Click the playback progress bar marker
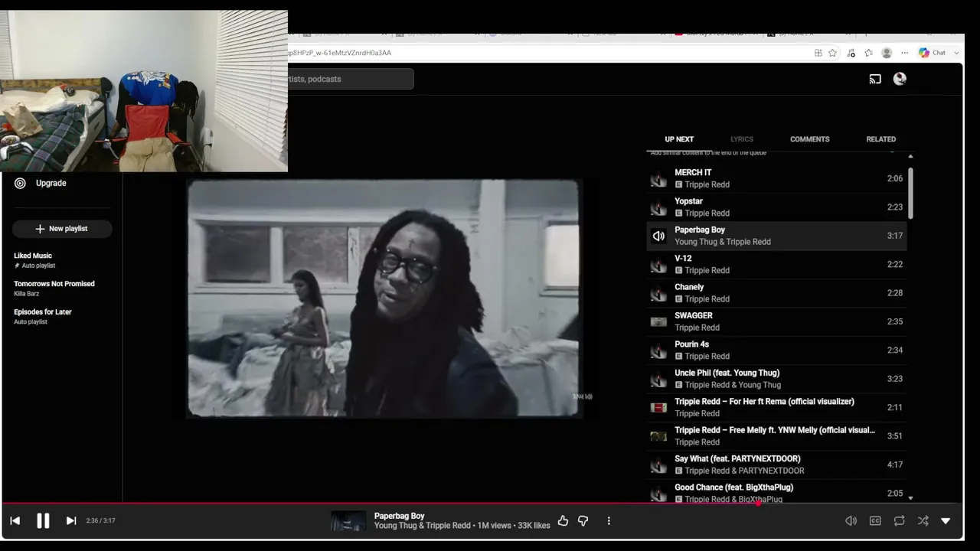Viewport: 980px width, 551px height. coord(758,504)
